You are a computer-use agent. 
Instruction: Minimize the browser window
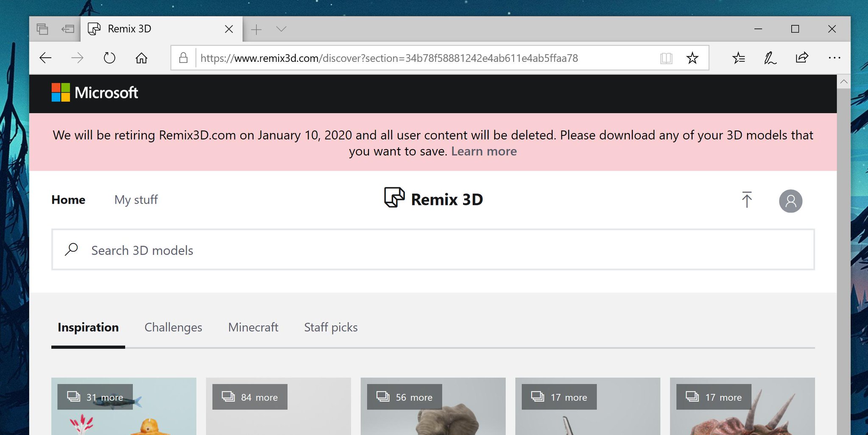coord(758,29)
